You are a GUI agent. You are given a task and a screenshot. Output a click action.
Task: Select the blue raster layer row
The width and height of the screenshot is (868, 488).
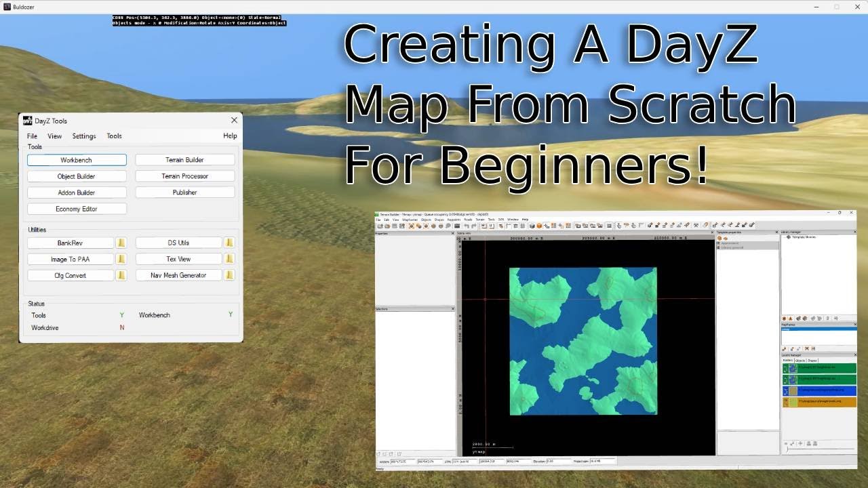[x=820, y=390]
